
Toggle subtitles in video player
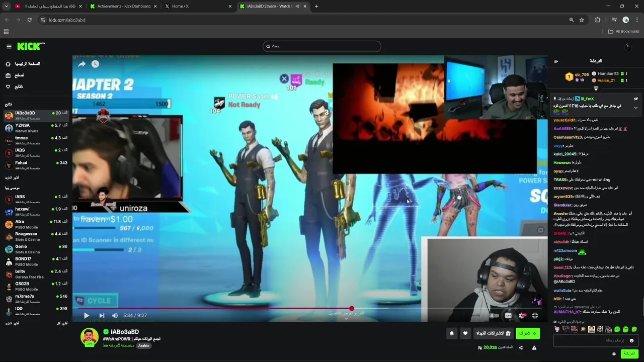(x=508, y=316)
